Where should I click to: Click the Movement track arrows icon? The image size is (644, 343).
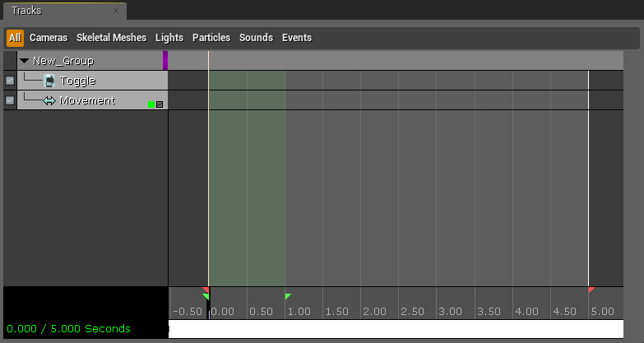(49, 100)
